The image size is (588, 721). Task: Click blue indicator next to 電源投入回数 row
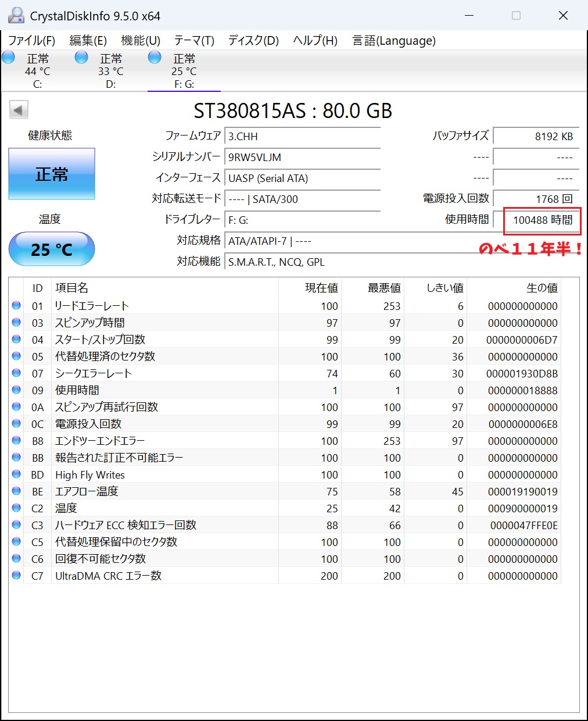(x=16, y=423)
